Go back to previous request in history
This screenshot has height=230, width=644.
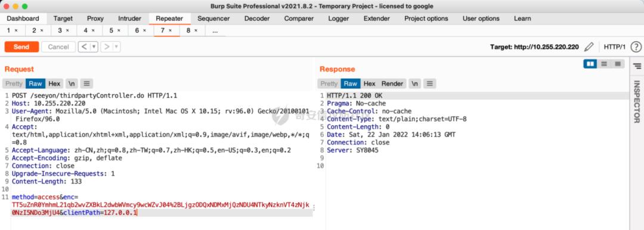pos(84,47)
